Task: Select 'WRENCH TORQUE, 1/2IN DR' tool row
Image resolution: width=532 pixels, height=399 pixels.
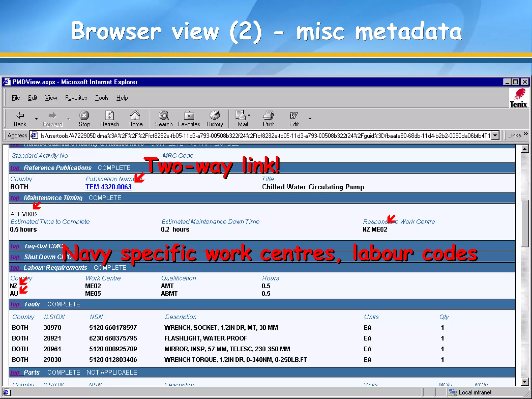Action: pyautogui.click(x=235, y=360)
